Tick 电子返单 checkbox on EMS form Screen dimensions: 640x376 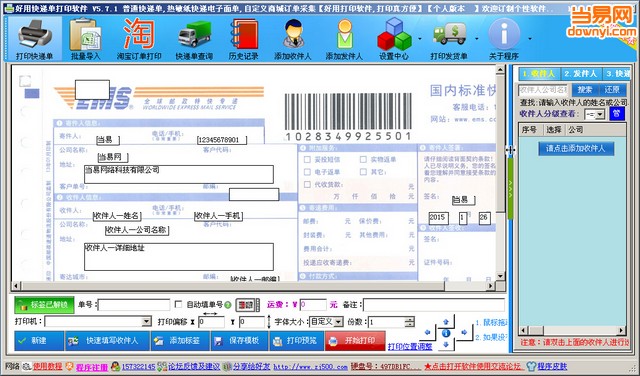tap(307, 172)
